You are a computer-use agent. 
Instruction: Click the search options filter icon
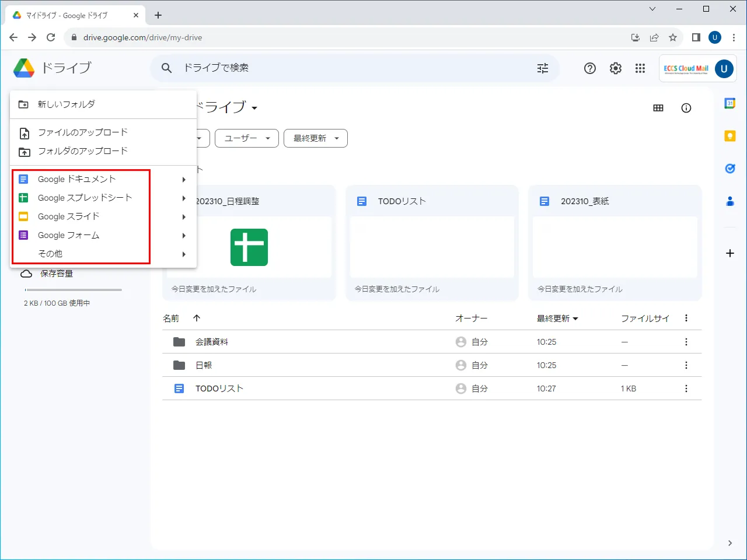click(x=543, y=68)
